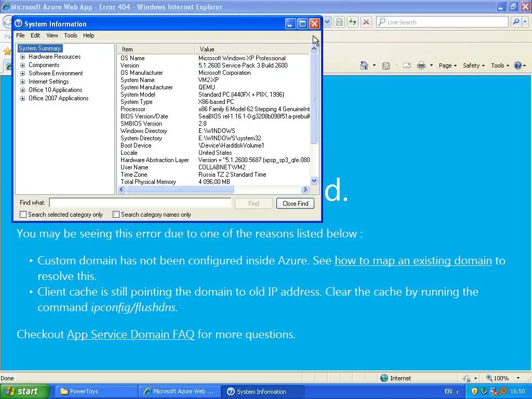
Task: Expand the Office 10 Applications tree node
Action: (22, 90)
